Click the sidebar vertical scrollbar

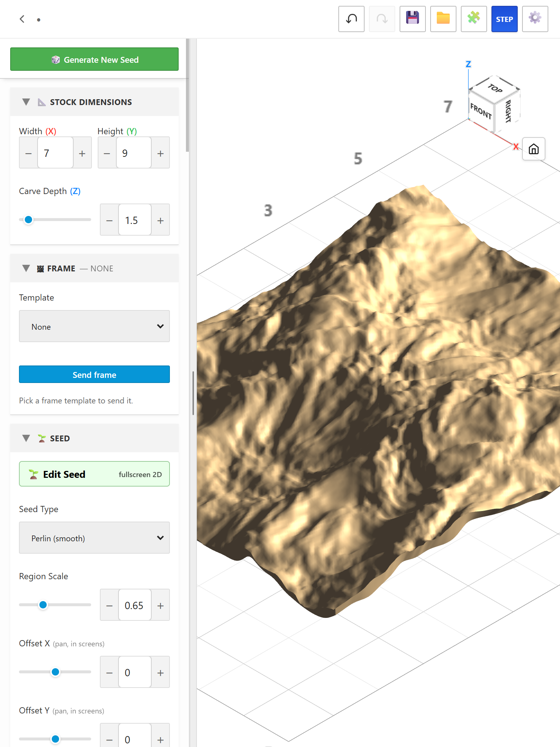[187, 95]
